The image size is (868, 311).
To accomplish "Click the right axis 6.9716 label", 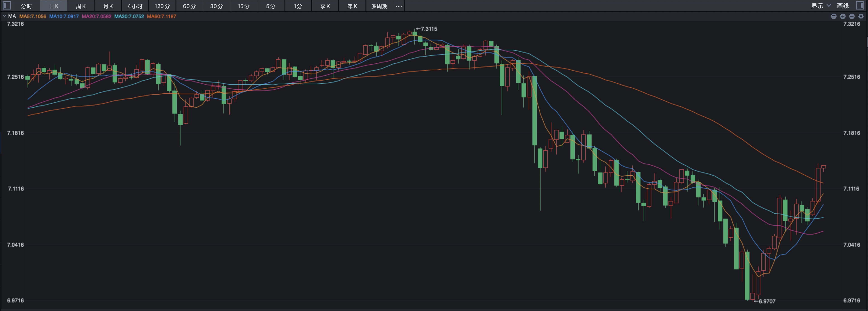I will click(851, 300).
